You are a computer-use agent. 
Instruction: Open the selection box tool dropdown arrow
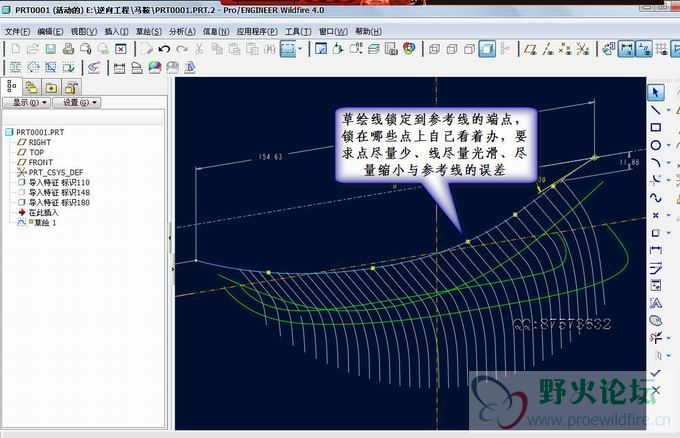(300, 49)
